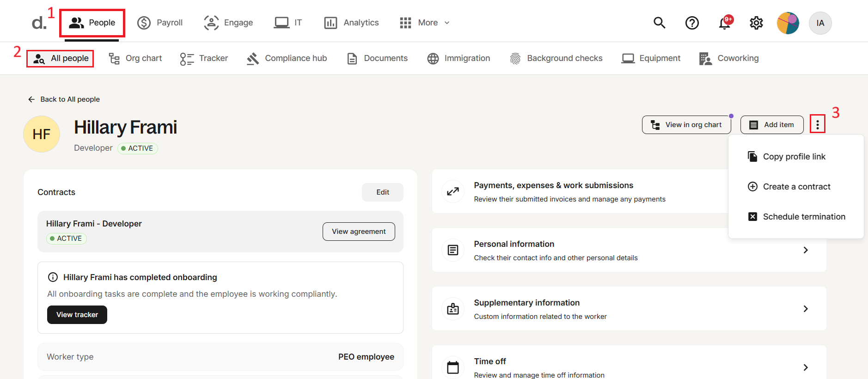Open the IA user profile avatar
The height and width of the screenshot is (379, 868).
(820, 23)
